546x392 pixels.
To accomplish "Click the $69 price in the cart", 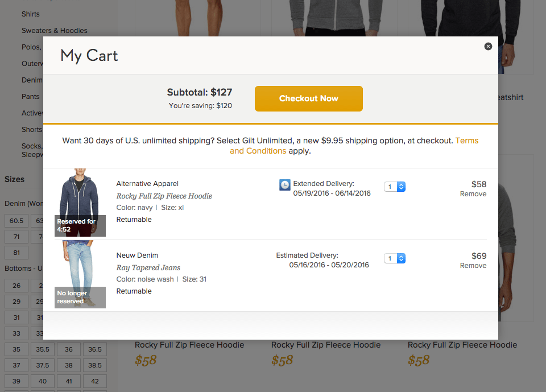I will tap(479, 256).
